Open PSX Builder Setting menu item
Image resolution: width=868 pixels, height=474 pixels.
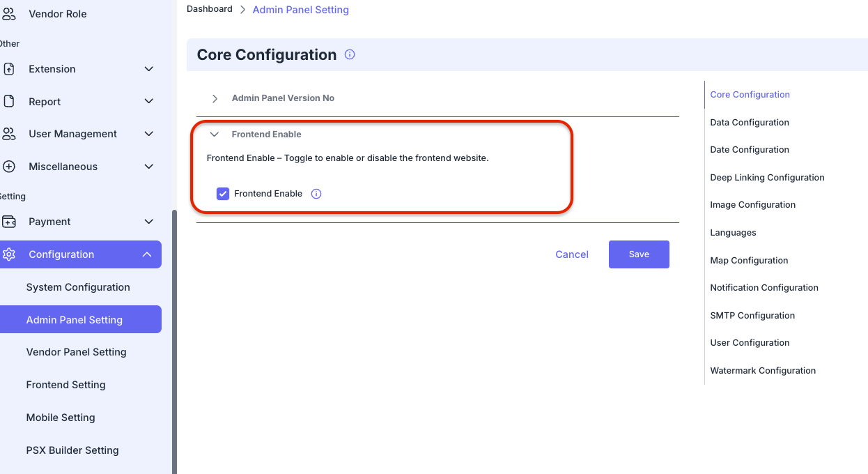click(x=72, y=450)
